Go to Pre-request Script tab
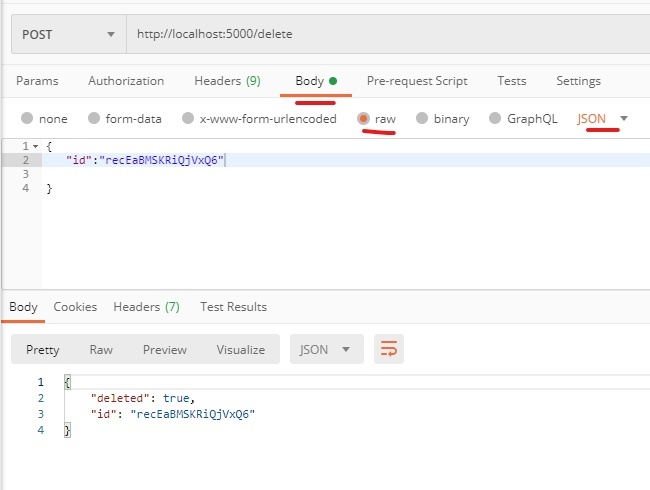Viewport: 650px width, 490px height. [x=417, y=81]
